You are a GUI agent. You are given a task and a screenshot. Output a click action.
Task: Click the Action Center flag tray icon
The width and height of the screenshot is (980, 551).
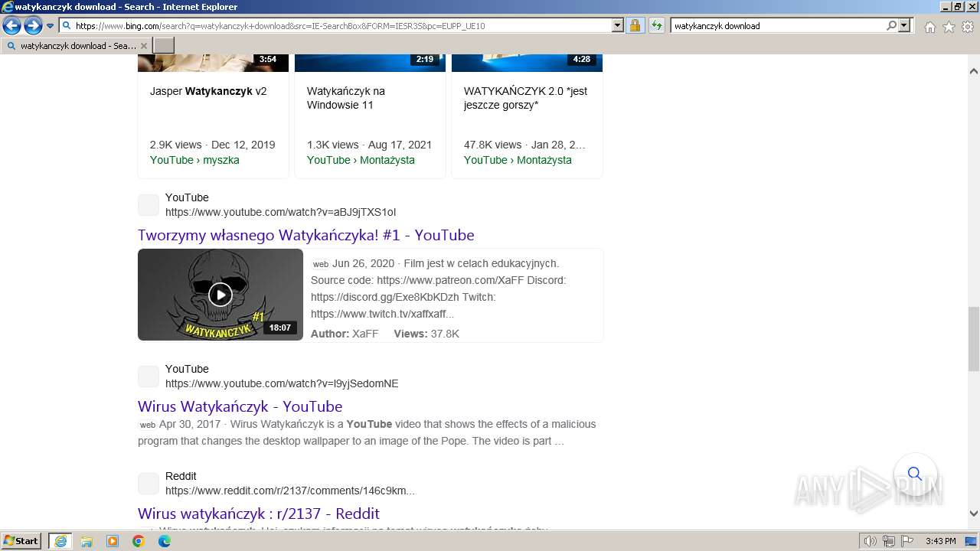click(906, 541)
